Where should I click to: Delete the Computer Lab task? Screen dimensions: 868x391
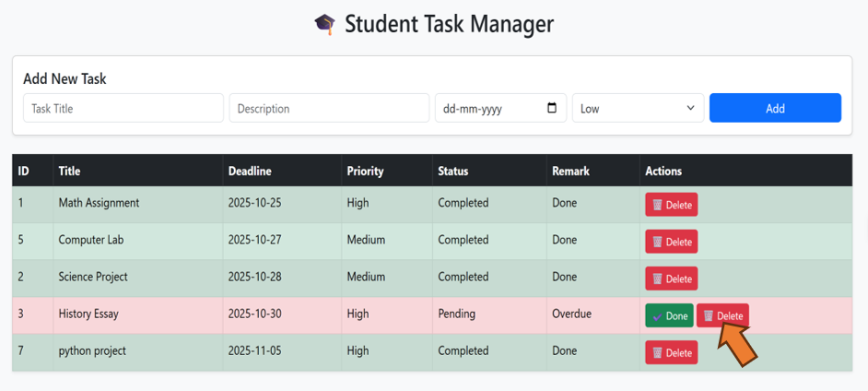(x=672, y=242)
